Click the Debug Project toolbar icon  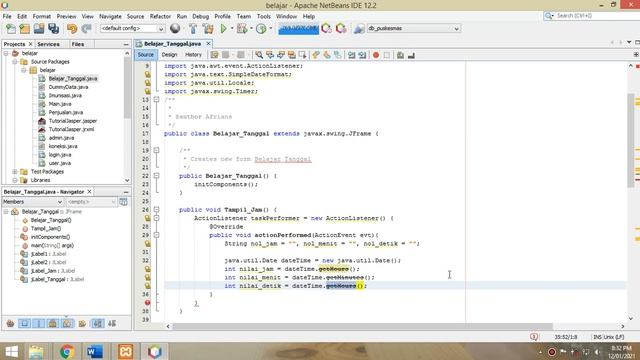point(242,28)
